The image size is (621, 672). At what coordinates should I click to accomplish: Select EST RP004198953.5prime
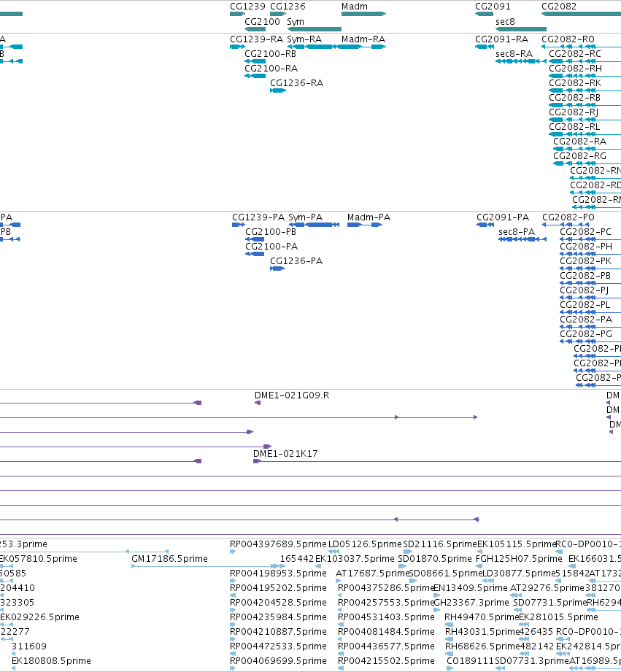233,581
